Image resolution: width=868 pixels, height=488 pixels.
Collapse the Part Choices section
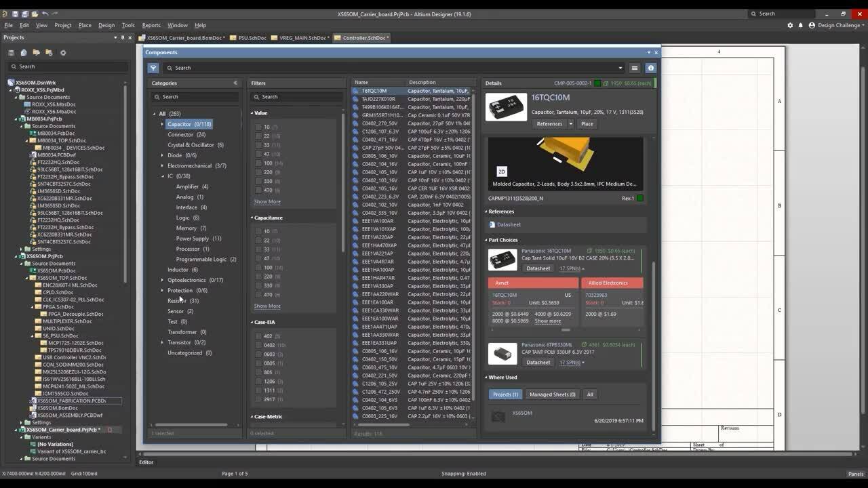(x=486, y=240)
